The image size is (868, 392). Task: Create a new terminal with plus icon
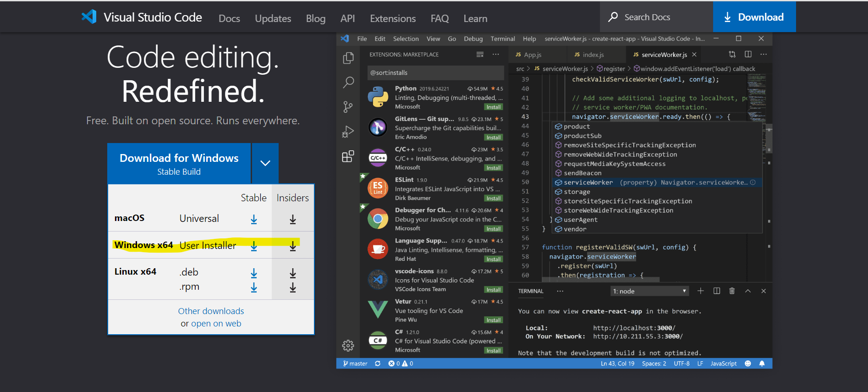[x=701, y=291]
